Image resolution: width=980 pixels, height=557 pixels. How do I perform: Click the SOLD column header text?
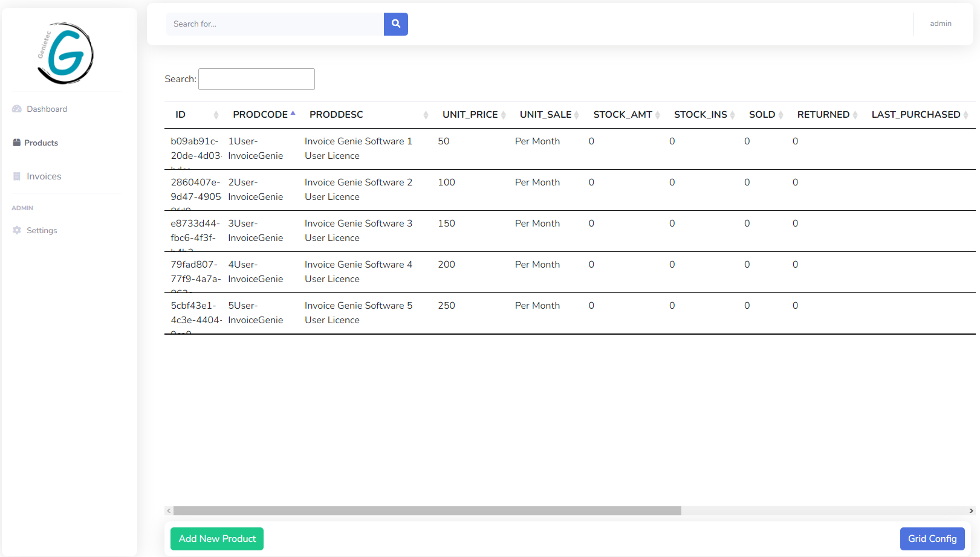pyautogui.click(x=762, y=115)
